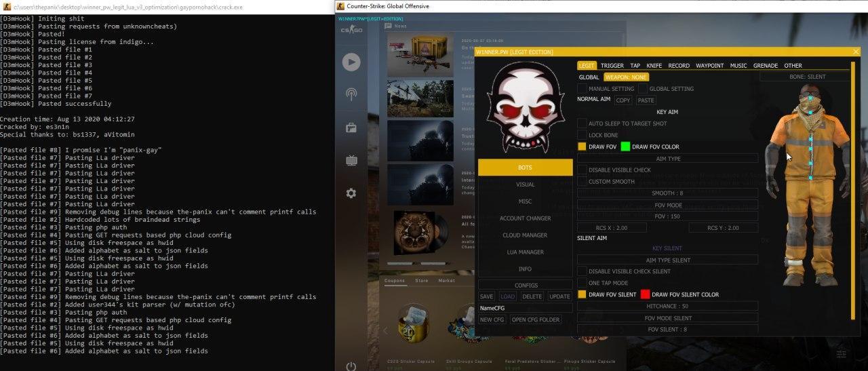Click the Save config button
This screenshot has width=868, height=371.
pos(486,296)
